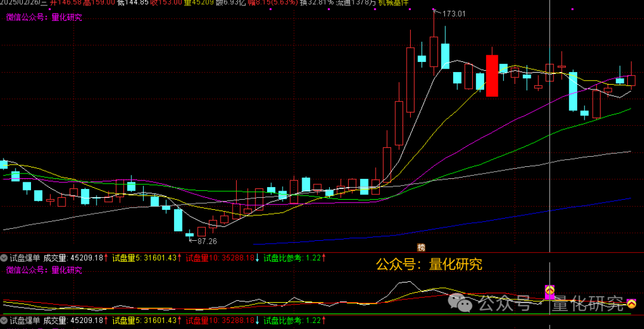Click 试盘量10: 35288.18 in the lower indicator panel
The width and height of the screenshot is (644, 329).
220,320
